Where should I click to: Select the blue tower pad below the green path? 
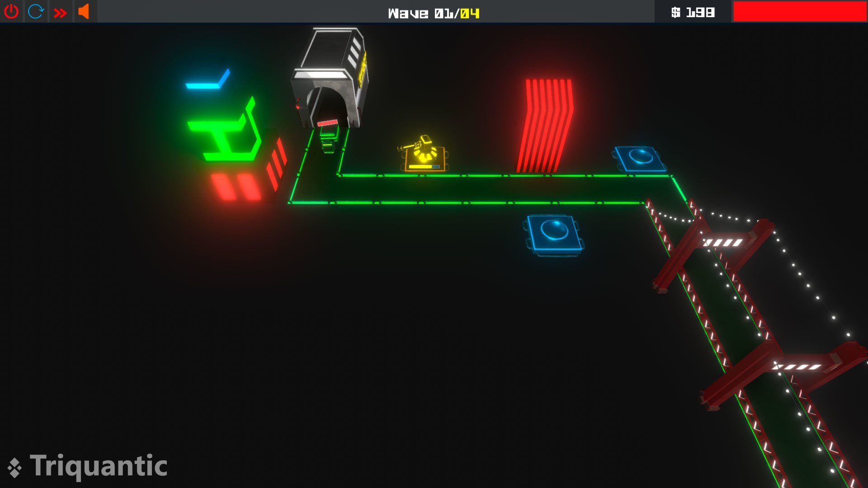[x=555, y=235]
